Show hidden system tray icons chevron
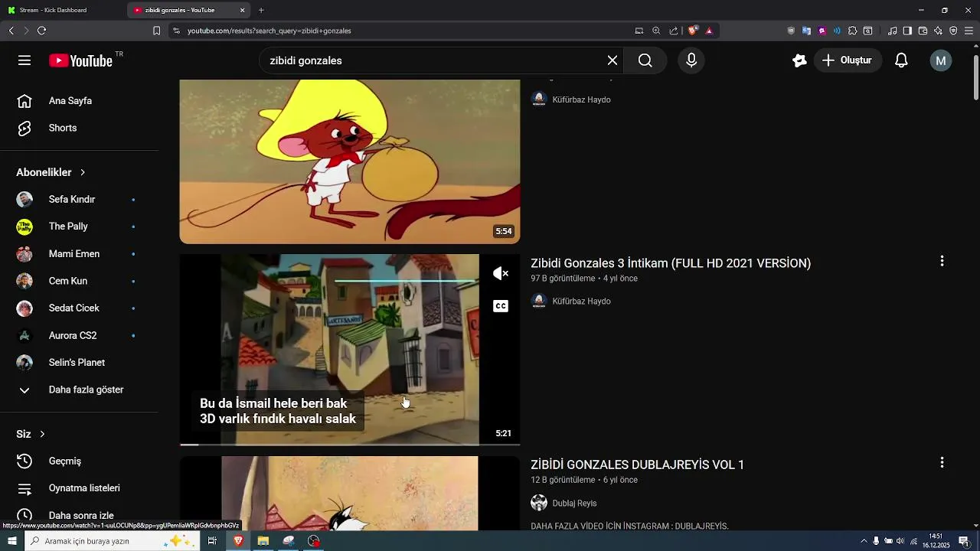The image size is (980, 551). pos(864,541)
